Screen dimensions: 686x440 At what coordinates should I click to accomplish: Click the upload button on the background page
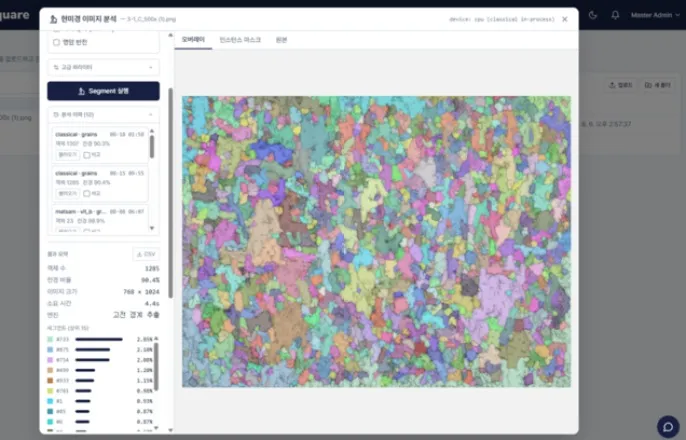[x=620, y=85]
